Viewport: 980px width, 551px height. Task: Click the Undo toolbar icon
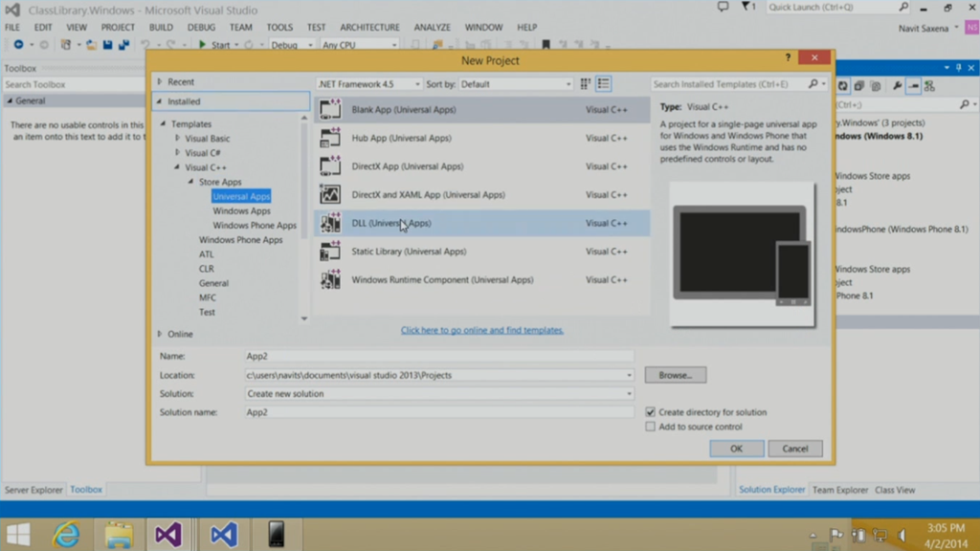point(145,44)
